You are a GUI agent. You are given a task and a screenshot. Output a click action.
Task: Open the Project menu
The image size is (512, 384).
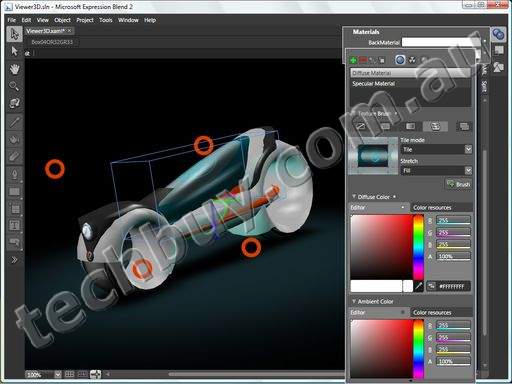click(x=85, y=20)
